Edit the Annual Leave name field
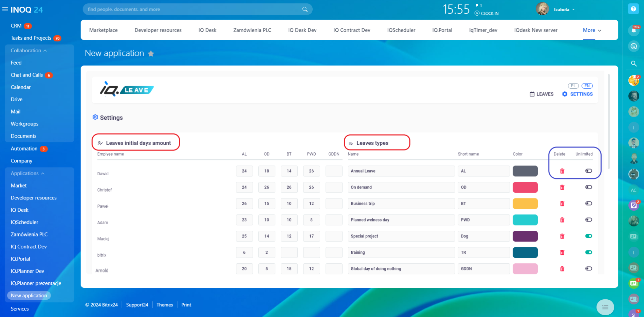This screenshot has width=644, height=317. 401,171
